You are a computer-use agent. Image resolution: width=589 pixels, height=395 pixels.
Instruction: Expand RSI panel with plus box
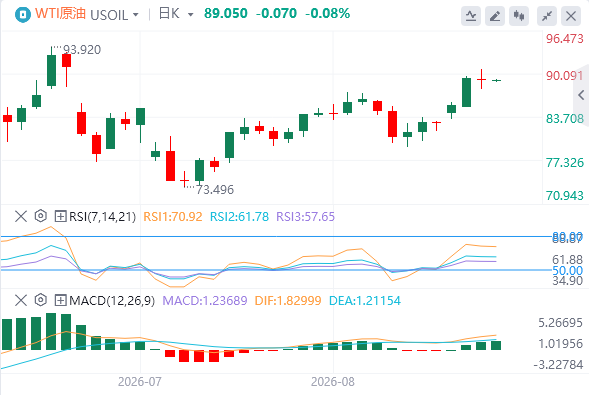tap(60, 216)
